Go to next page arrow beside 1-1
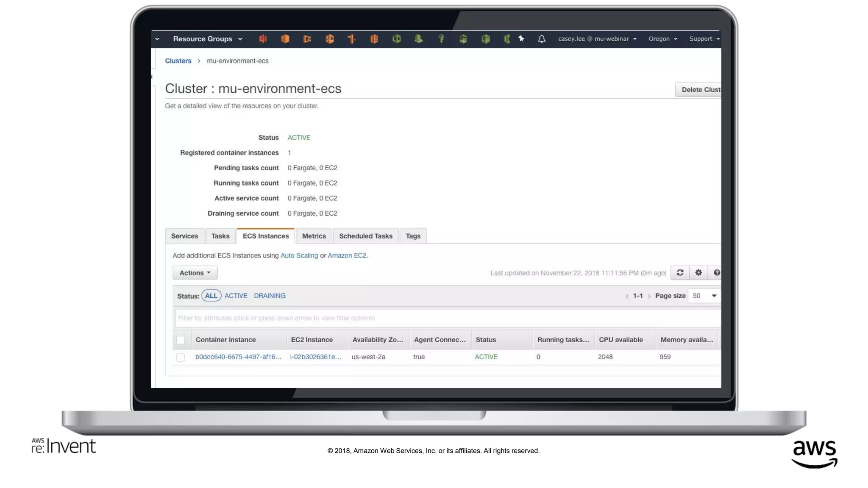 tap(649, 296)
